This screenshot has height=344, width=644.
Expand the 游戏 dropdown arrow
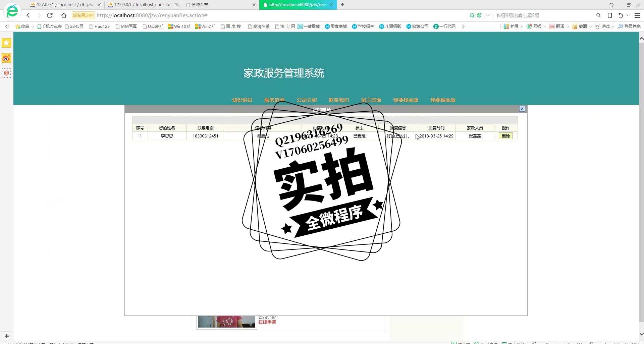point(613,26)
